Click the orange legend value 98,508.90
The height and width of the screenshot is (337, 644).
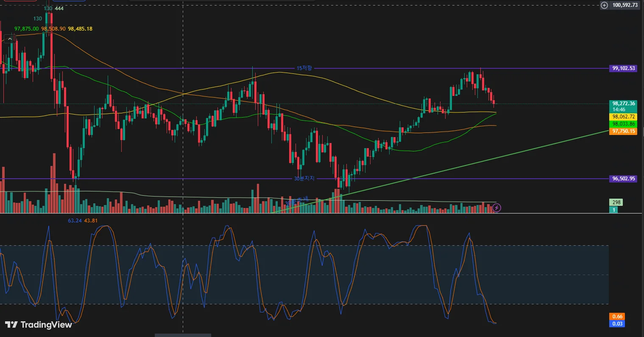click(x=53, y=28)
